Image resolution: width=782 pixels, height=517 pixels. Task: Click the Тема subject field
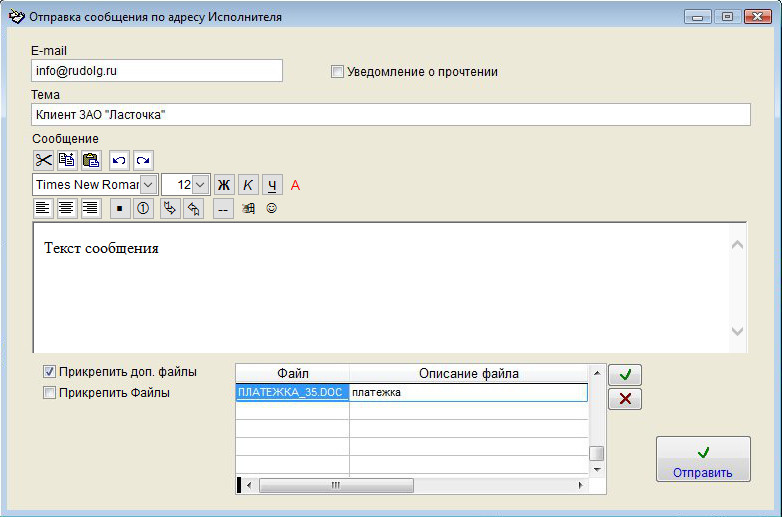point(391,115)
